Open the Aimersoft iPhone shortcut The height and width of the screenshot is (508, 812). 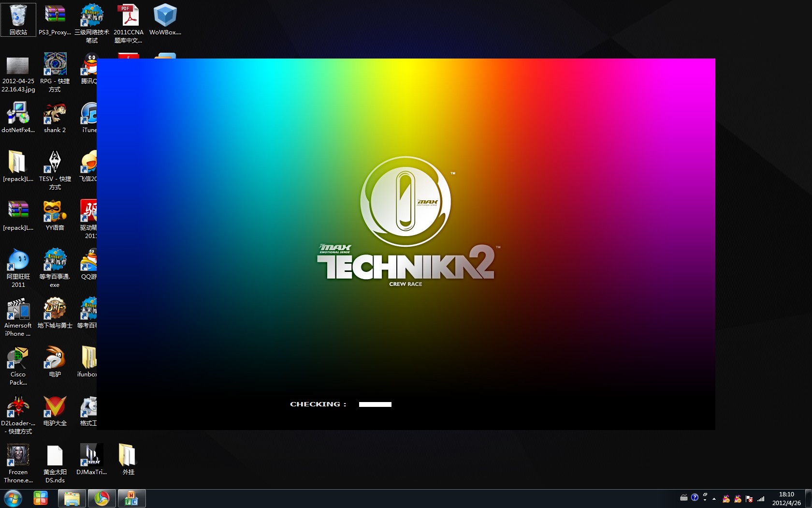18,317
